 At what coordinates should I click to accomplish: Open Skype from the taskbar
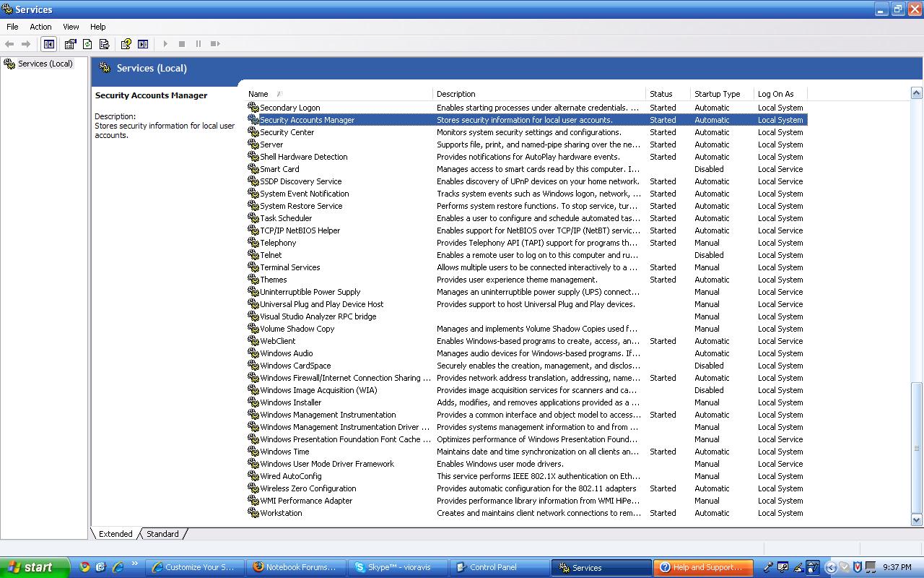[398, 567]
